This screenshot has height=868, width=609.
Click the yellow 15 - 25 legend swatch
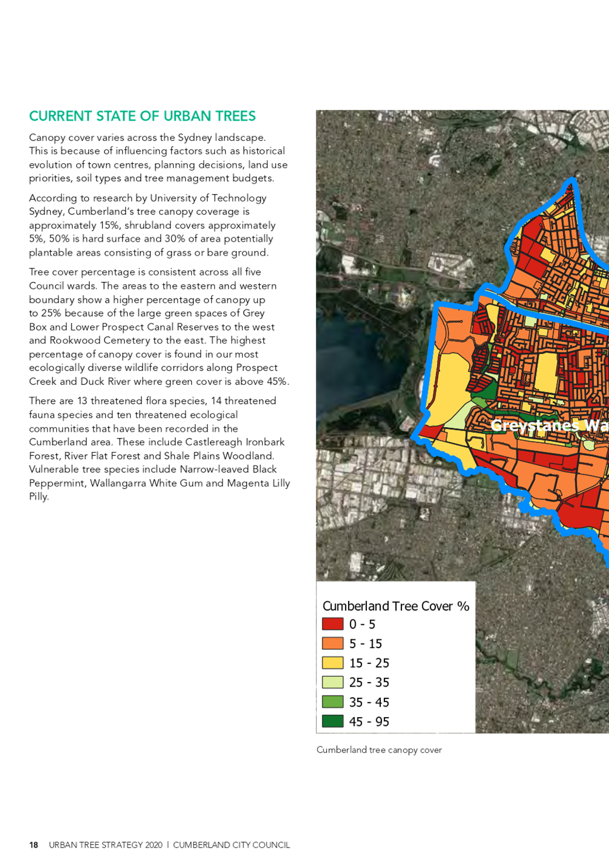point(332,663)
